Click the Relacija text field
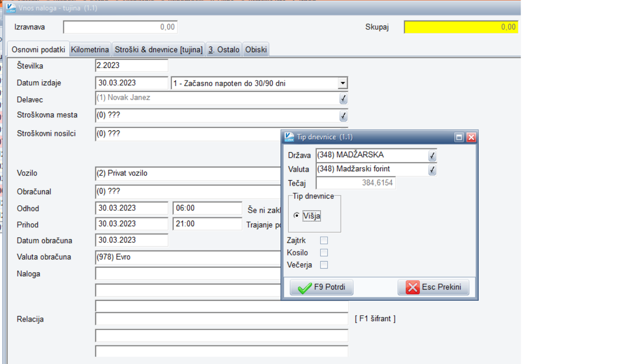The image size is (618, 364). point(222,319)
